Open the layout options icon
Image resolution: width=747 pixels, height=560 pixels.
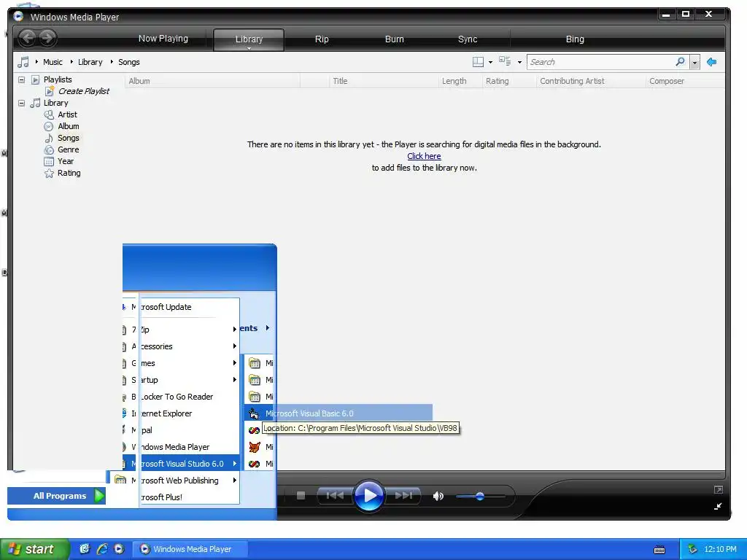[x=478, y=62]
